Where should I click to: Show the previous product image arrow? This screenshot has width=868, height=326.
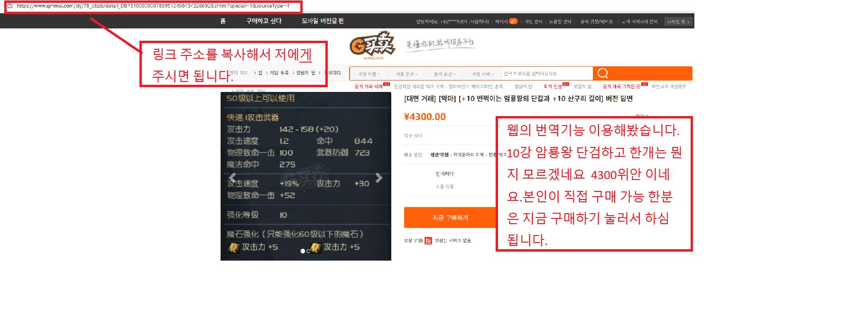coord(232,178)
